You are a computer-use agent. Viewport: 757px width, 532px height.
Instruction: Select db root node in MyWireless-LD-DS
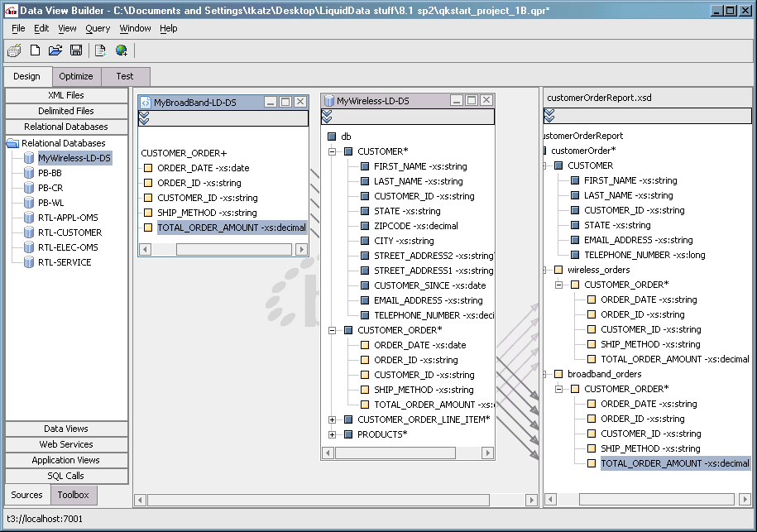pyautogui.click(x=346, y=137)
